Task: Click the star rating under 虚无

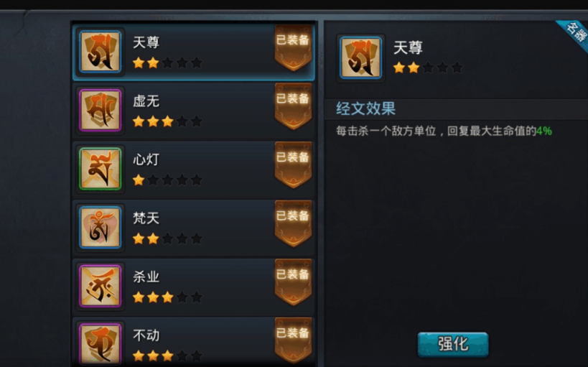Action: (167, 121)
